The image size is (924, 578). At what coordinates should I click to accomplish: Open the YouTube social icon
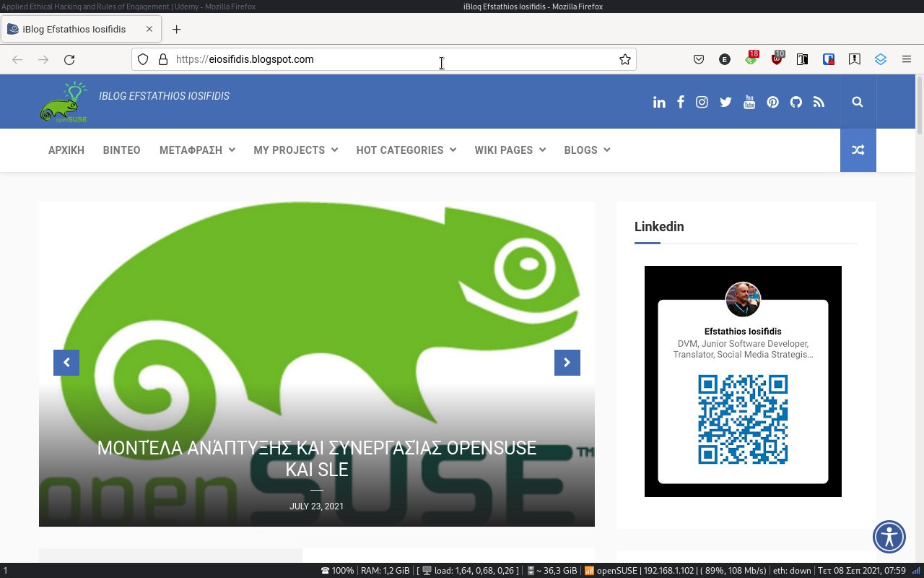click(x=749, y=102)
